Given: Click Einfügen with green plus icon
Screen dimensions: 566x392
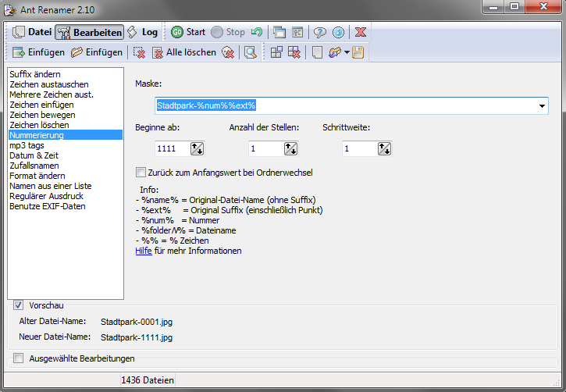Looking at the screenshot, I should tap(38, 52).
